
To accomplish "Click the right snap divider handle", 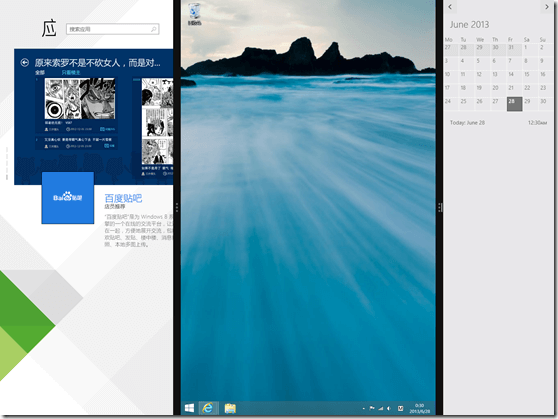I will [x=440, y=207].
